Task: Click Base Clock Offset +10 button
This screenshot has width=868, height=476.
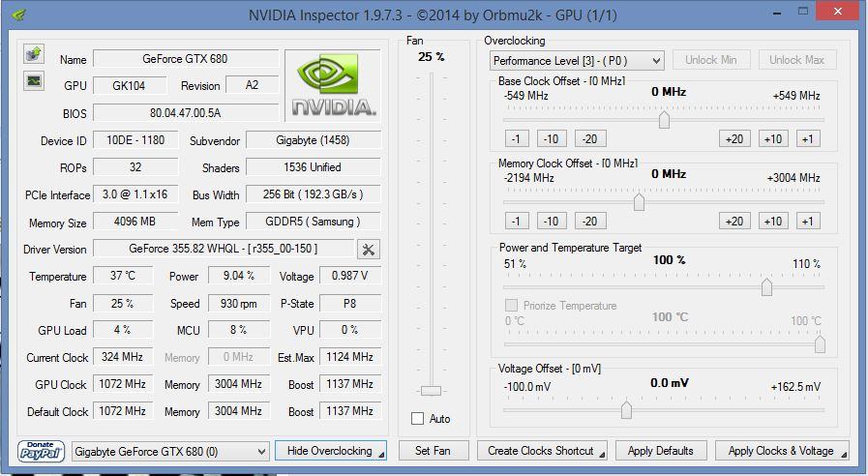Action: coord(773,138)
